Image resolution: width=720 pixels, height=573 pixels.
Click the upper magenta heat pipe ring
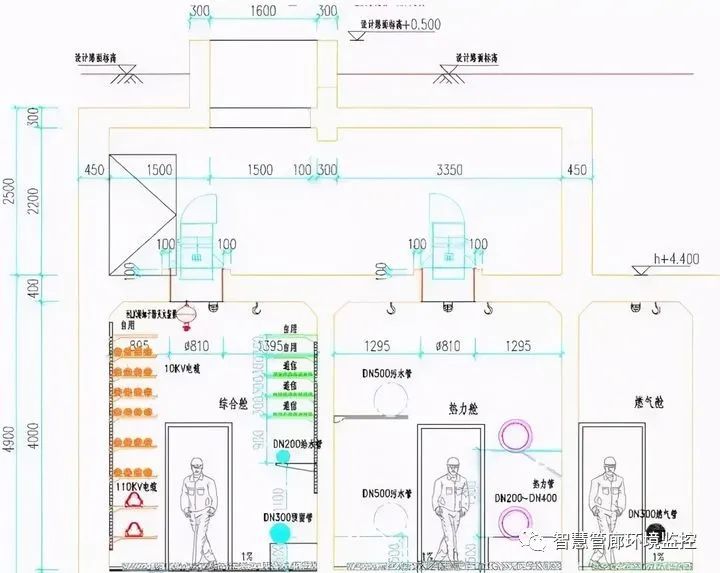point(514,434)
